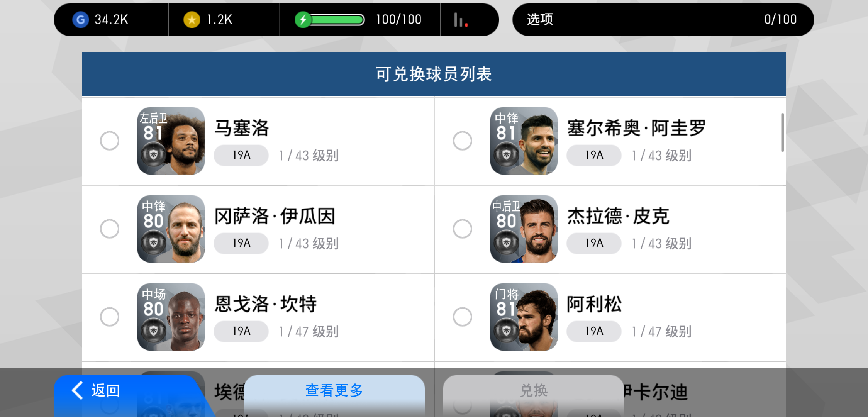Select the radio button for 塞尔希奥·阿圭罗

(x=463, y=141)
